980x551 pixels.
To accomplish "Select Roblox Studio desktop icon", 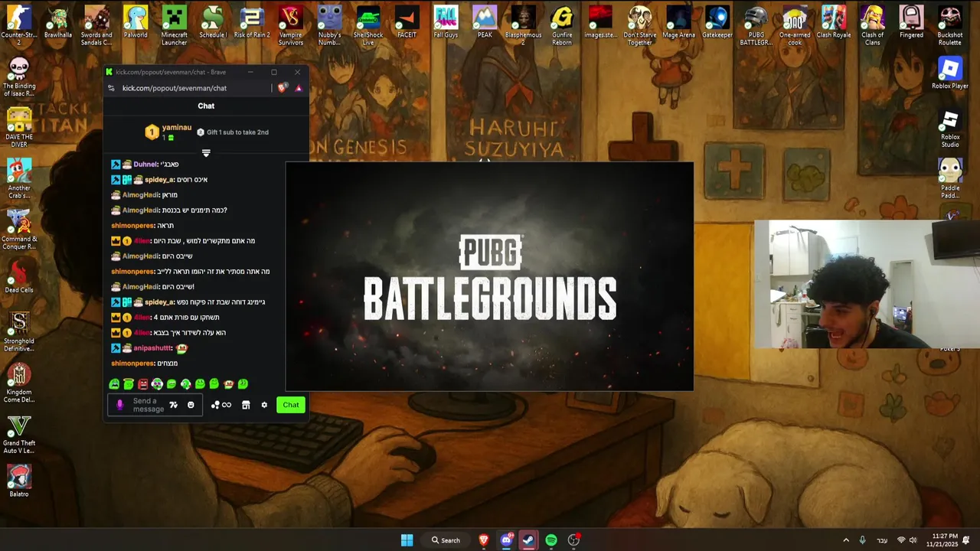I will [x=950, y=129].
